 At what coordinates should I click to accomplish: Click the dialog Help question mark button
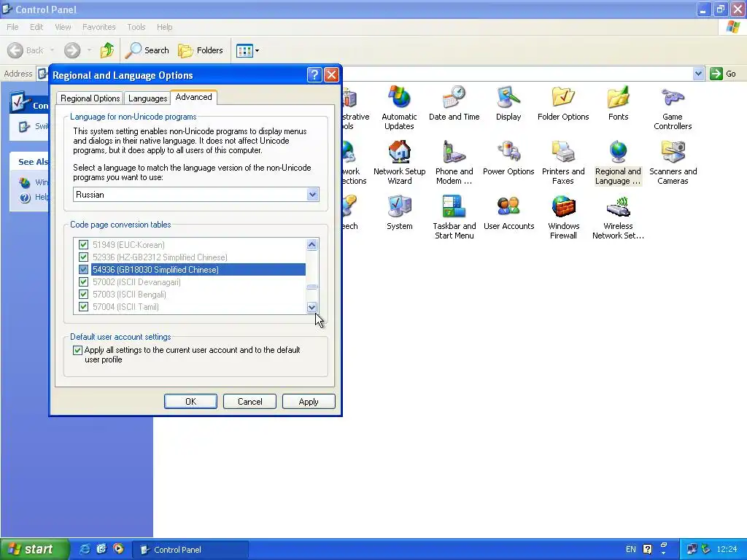(x=314, y=75)
